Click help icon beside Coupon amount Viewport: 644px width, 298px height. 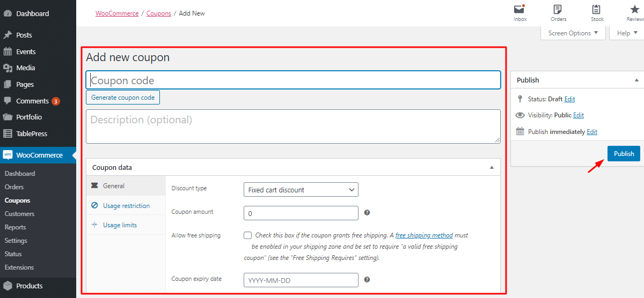click(367, 213)
